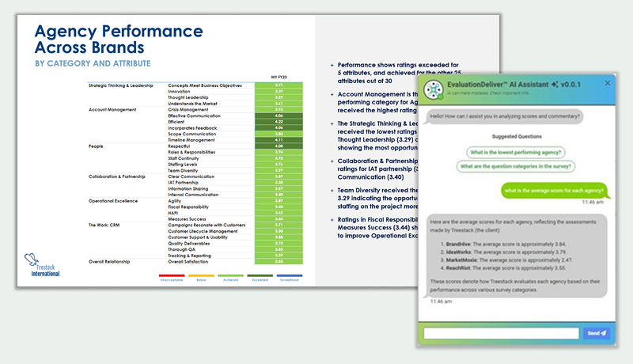633x364 pixels.
Task: Click the Information Sharing attribute
Action: click(x=188, y=189)
